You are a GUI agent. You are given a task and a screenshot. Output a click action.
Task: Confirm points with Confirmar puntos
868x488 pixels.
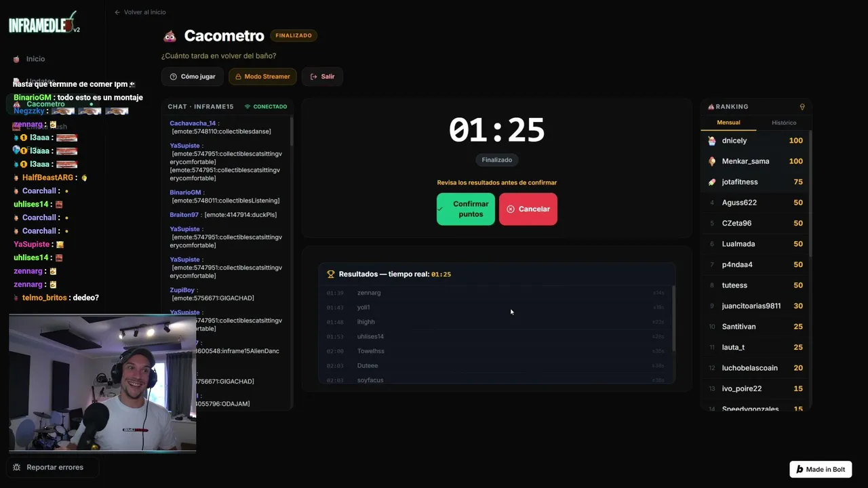tap(466, 209)
